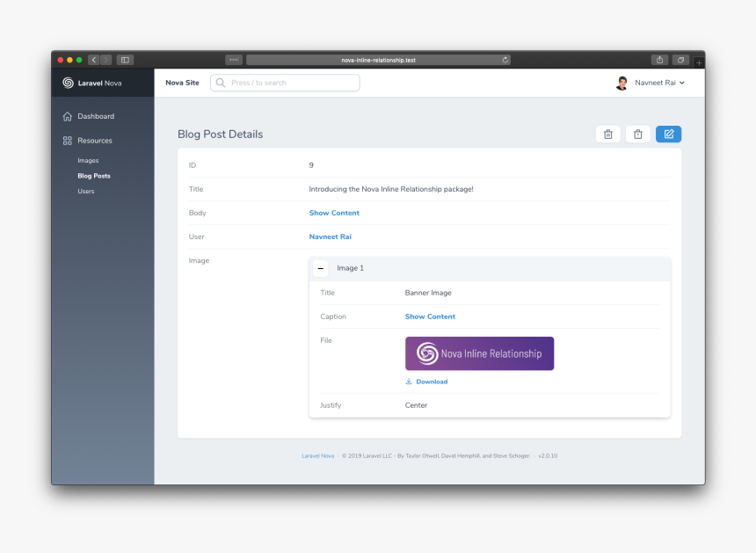Click the Resources heading in sidebar
Viewport: 756px width, 553px height.
pyautogui.click(x=95, y=141)
